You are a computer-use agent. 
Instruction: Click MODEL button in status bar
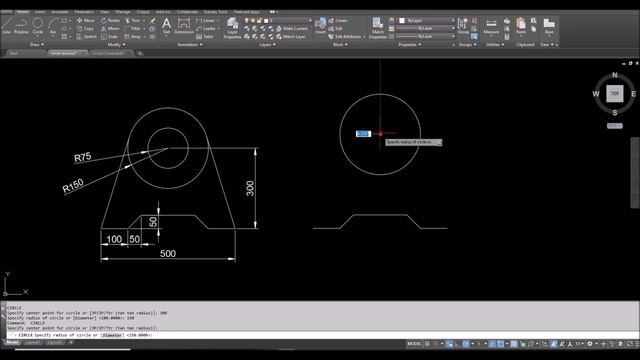(414, 344)
